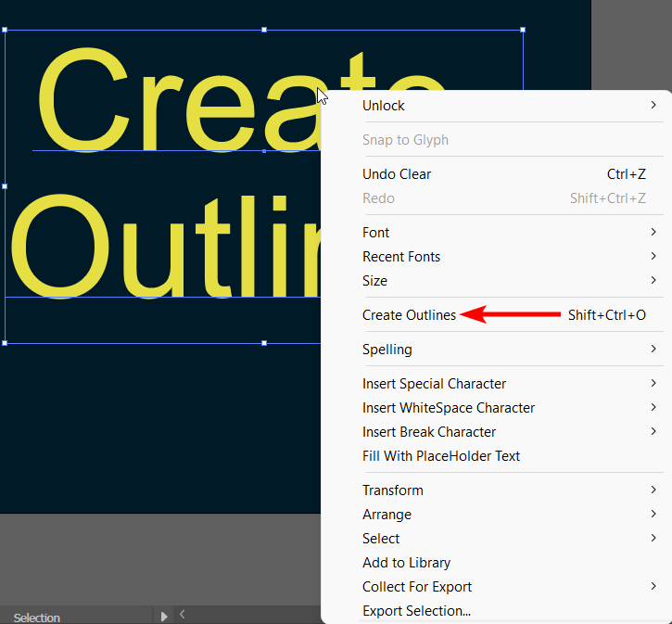672x624 pixels.
Task: Expand the Collect For Export submenu
Action: (417, 587)
